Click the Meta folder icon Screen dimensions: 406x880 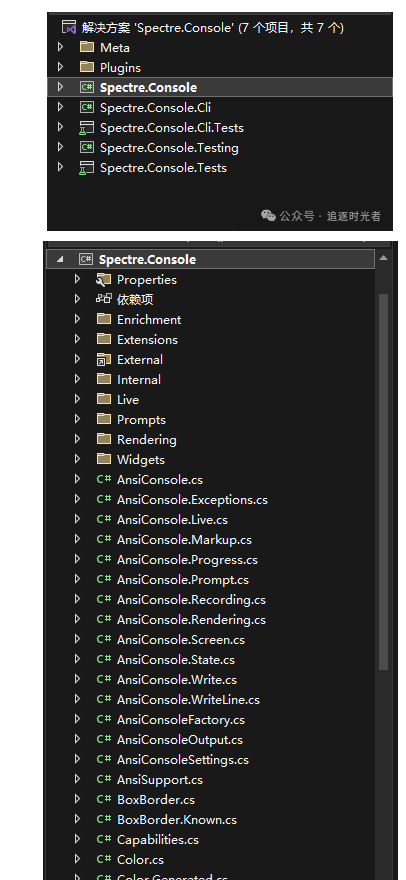pos(86,47)
